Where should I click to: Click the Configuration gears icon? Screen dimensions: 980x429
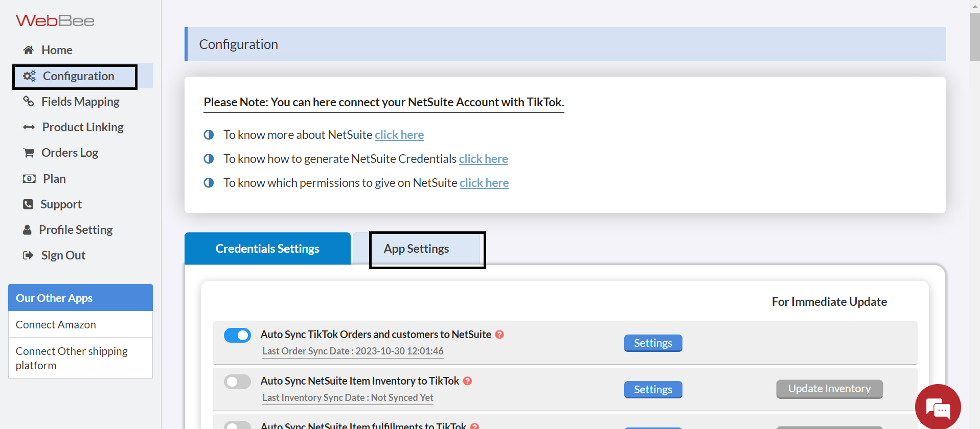30,76
